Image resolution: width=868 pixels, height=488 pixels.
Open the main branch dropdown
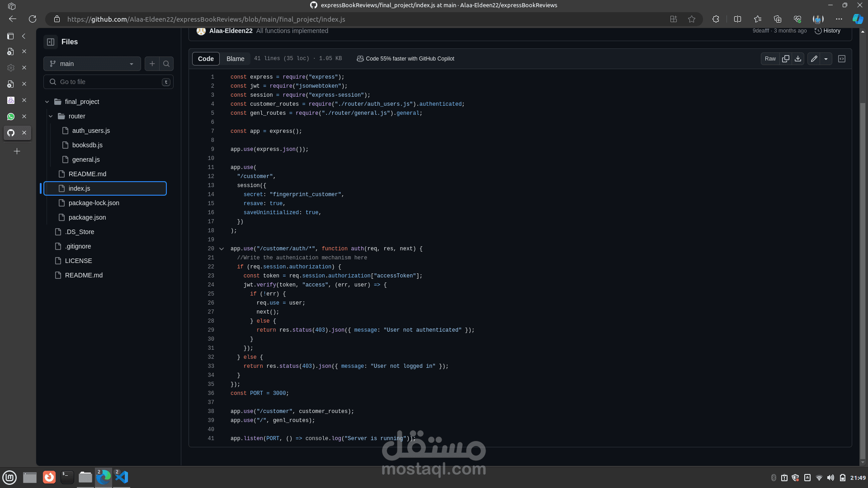click(x=92, y=64)
